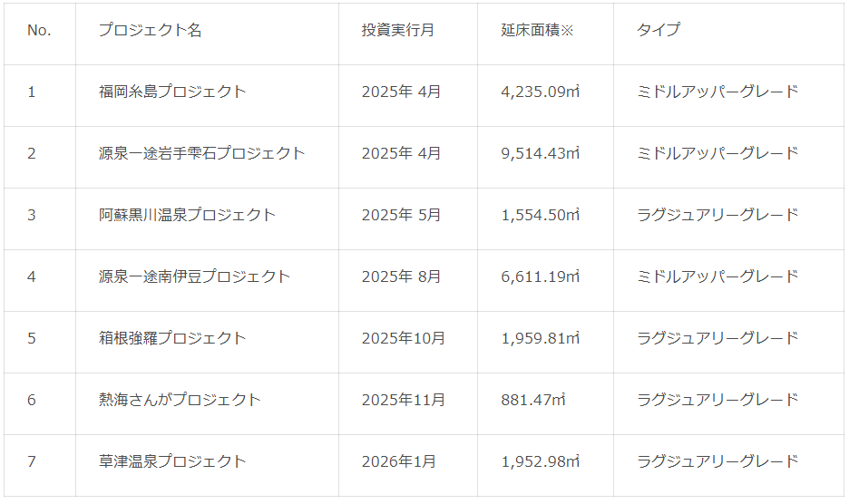Click the プロジェクト名 column header
849x504 pixels.
(x=151, y=30)
